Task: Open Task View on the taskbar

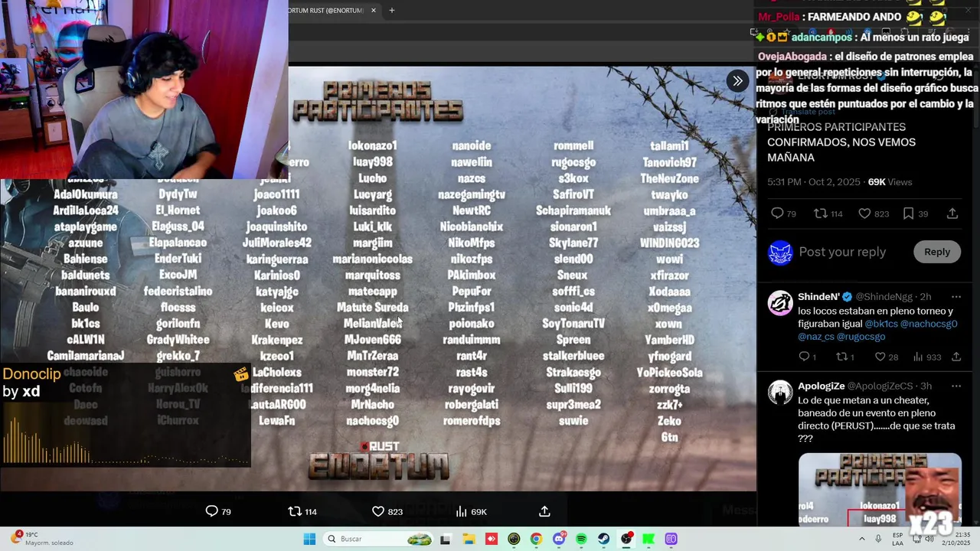Action: point(445,539)
